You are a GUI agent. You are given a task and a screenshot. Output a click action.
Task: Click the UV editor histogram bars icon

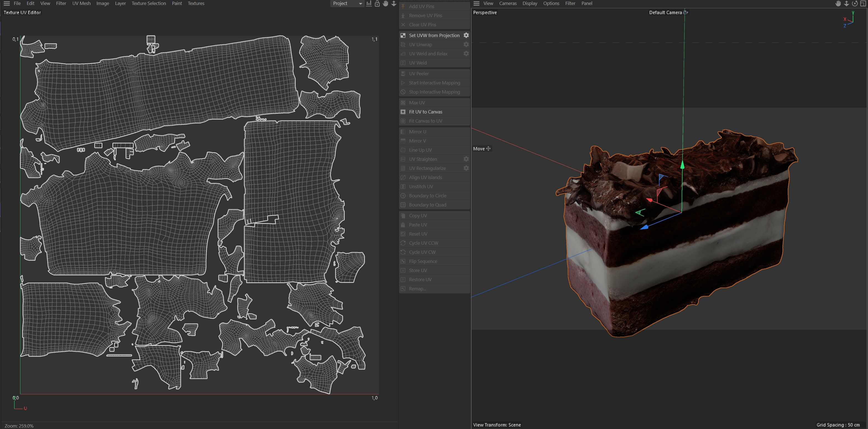tap(369, 4)
